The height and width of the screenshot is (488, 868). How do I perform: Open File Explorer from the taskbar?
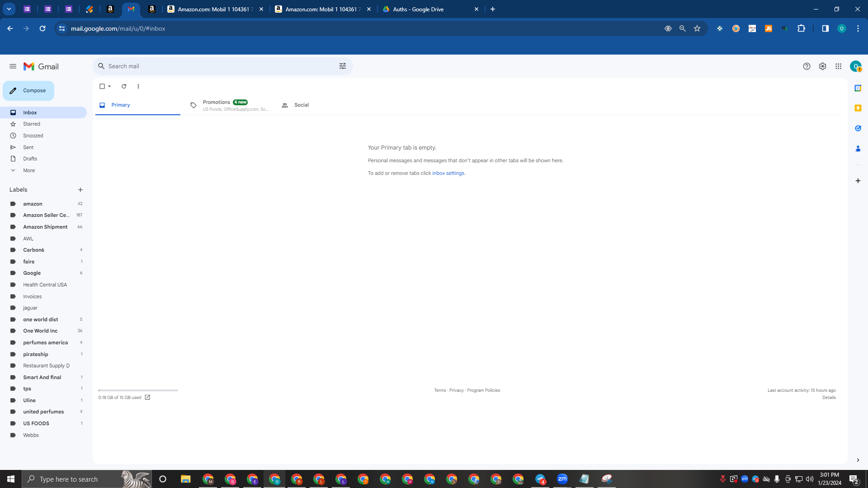[x=185, y=479]
